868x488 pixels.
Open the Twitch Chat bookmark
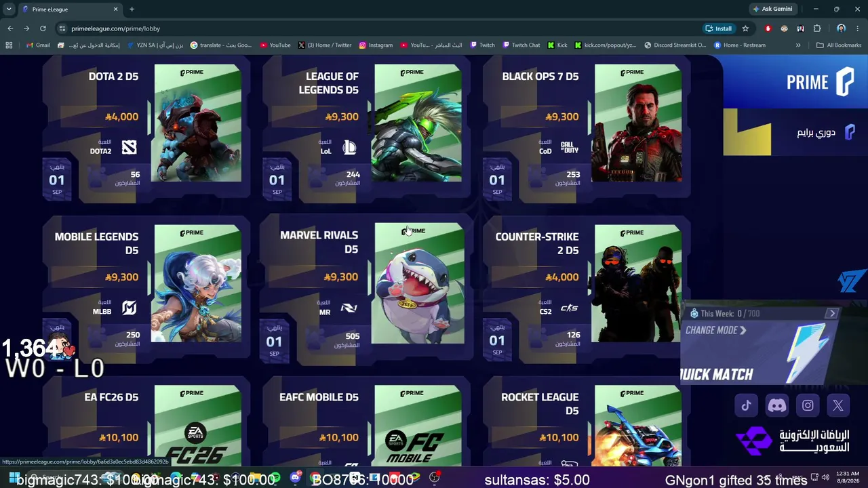521,45
